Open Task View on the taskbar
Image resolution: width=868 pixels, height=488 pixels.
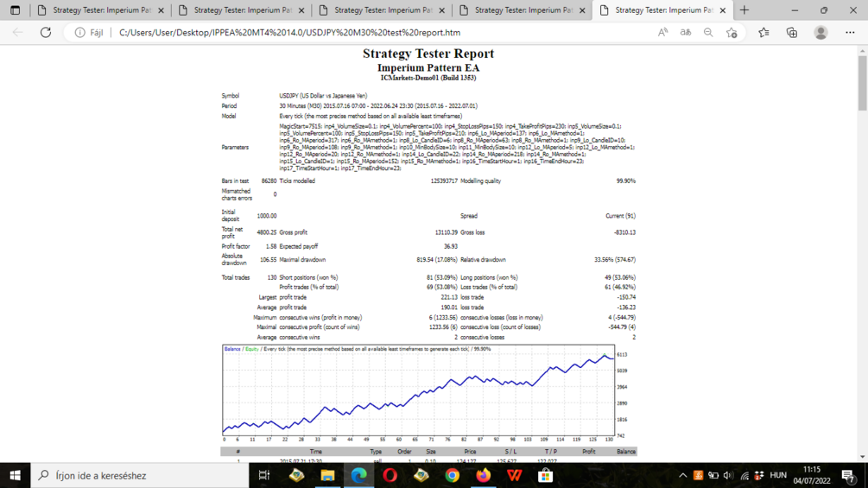tap(264, 475)
